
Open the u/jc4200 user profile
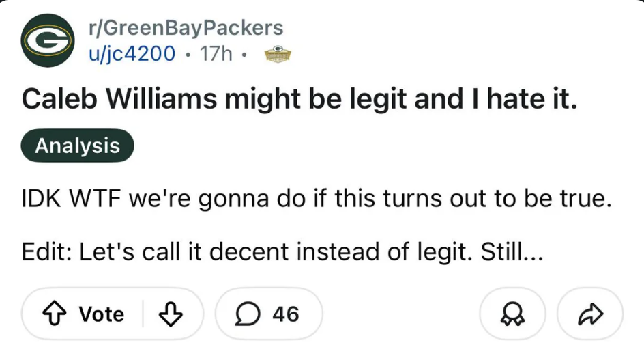(132, 53)
